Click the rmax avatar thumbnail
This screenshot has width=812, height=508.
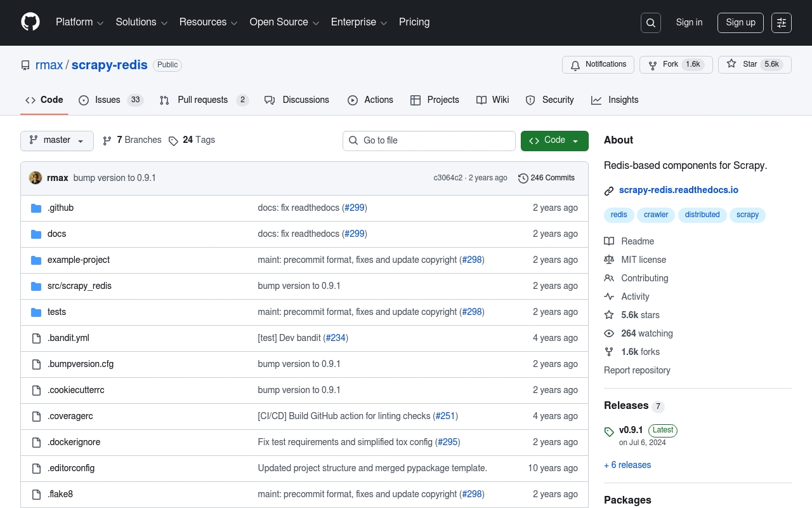click(36, 178)
